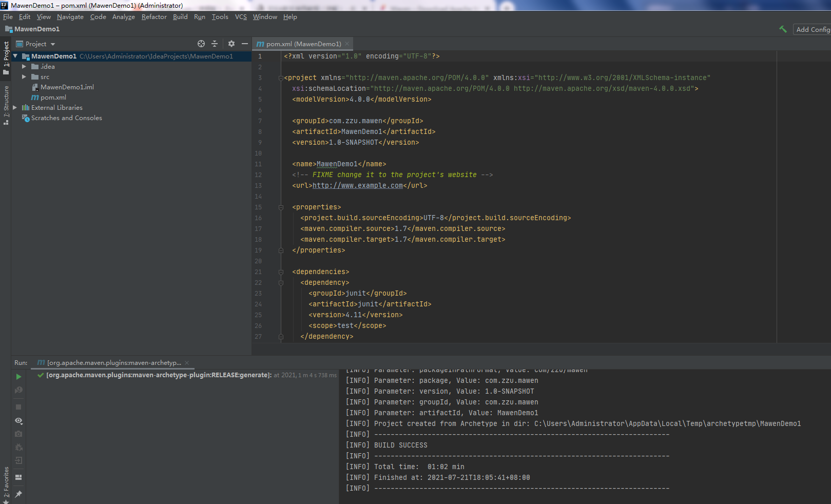Open the Help menu
This screenshot has height=504, width=831.
(290, 17)
